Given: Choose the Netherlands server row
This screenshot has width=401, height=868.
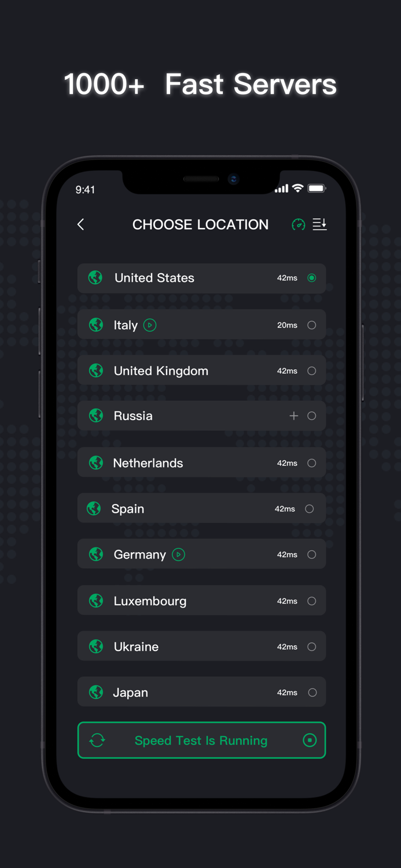Looking at the screenshot, I should tap(201, 463).
